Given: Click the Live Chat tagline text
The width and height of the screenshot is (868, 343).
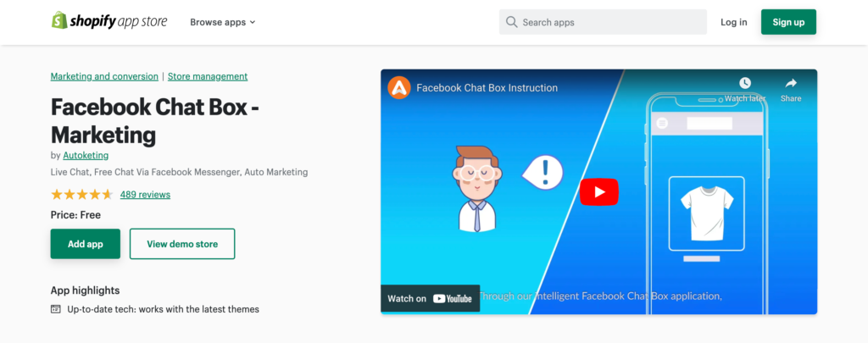Looking at the screenshot, I should (x=180, y=172).
